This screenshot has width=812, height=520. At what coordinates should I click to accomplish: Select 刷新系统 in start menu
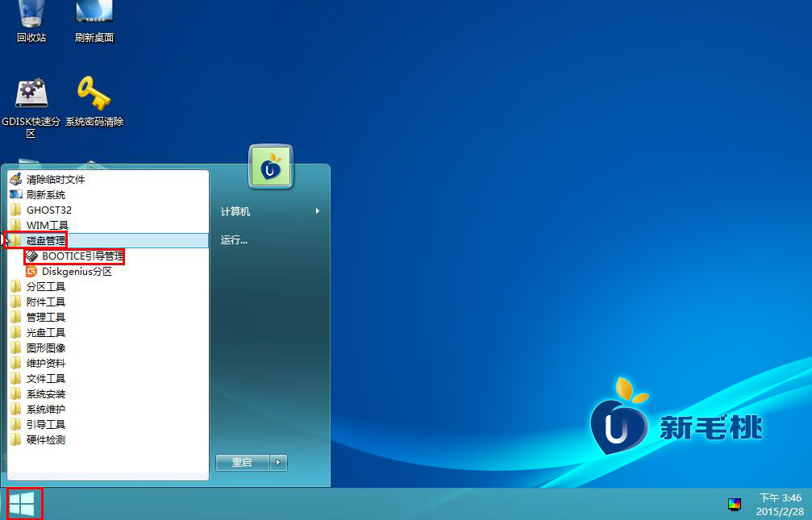point(108,195)
